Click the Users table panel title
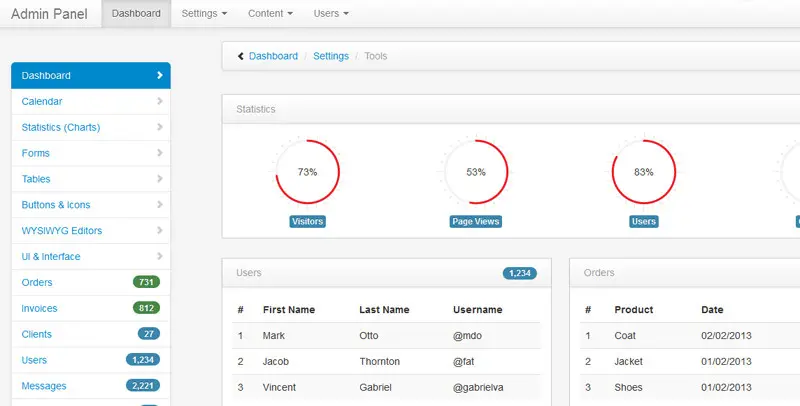Viewport: 800px width, 406px height. click(249, 273)
